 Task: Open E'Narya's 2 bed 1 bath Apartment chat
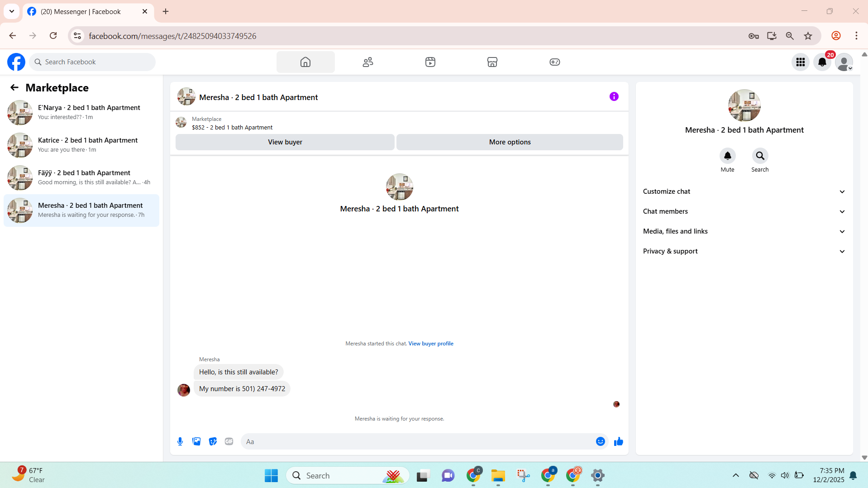coord(81,112)
